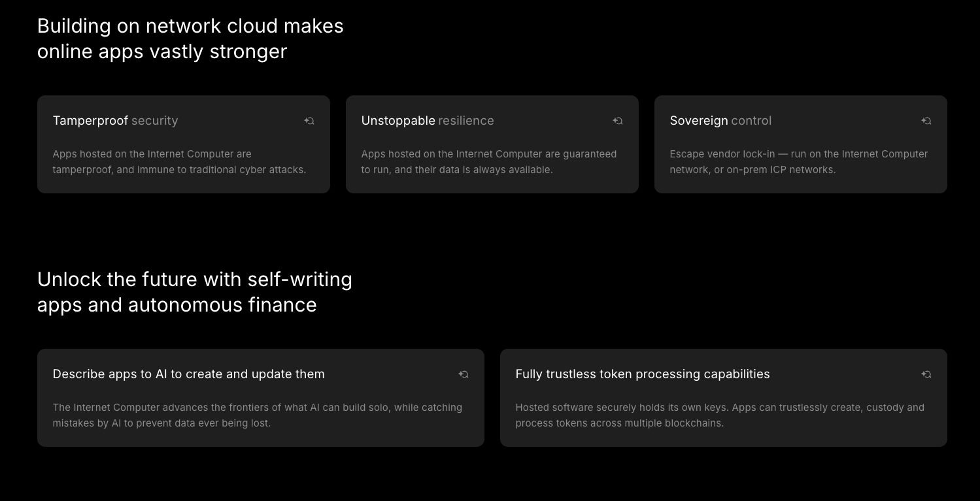Viewport: 980px width, 501px height.
Task: Click the grey word 'control'
Action: pos(751,121)
